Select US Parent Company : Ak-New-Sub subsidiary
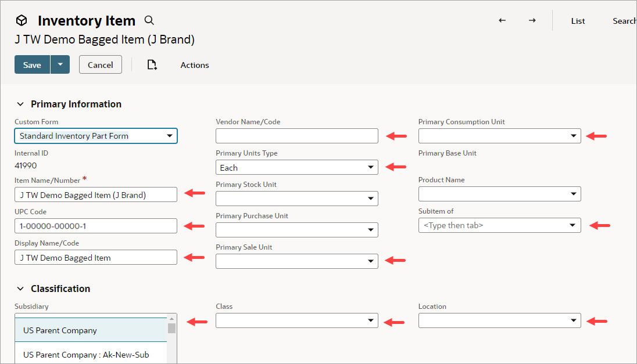 [x=91, y=354]
